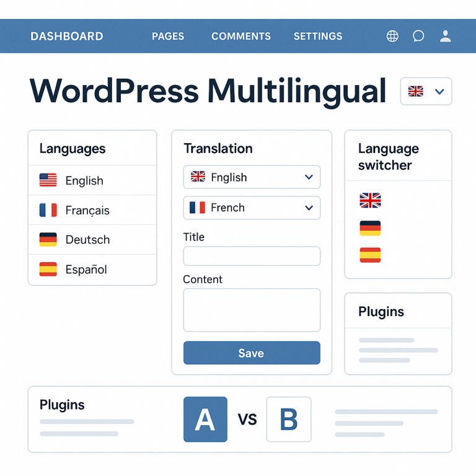The width and height of the screenshot is (476, 476).
Task: Select Deutsch in Languages list
Action: point(92,240)
